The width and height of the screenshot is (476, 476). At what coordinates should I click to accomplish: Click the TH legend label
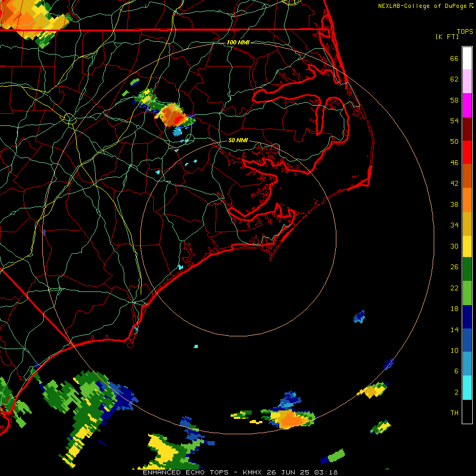pyautogui.click(x=454, y=413)
